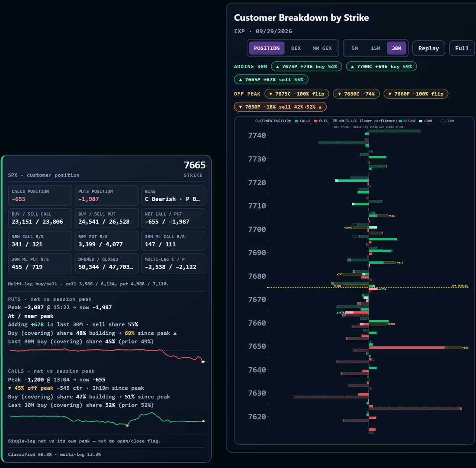The height and width of the screenshot is (468, 476).
Task: Click the SPX 7676.81 price line label
Action: click(x=460, y=285)
